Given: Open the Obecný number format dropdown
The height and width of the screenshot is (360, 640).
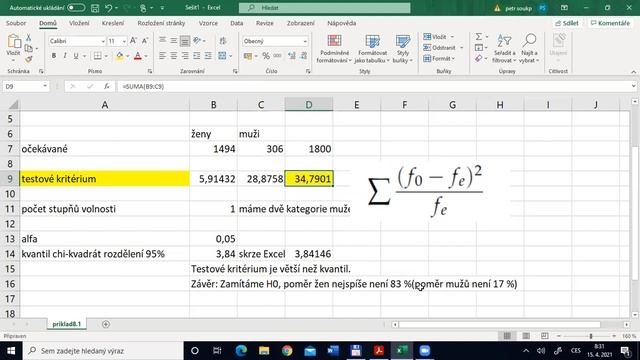Looking at the screenshot, I should 305,41.
